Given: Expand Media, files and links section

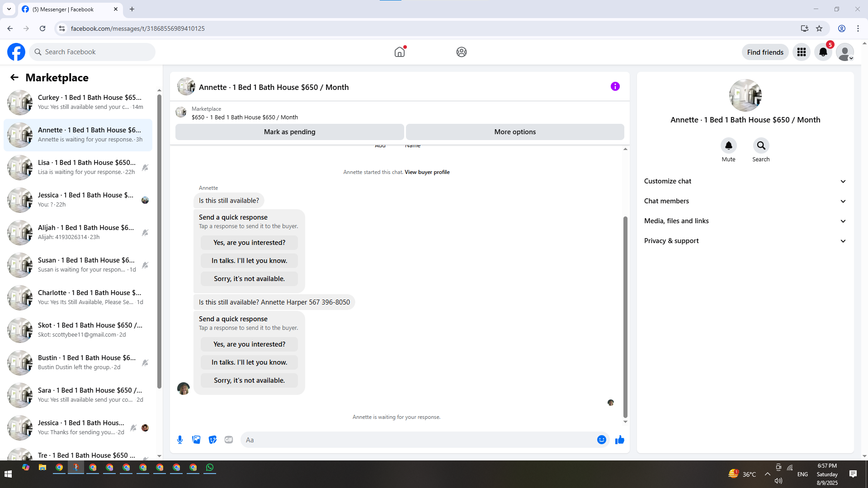Looking at the screenshot, I should [x=745, y=221].
